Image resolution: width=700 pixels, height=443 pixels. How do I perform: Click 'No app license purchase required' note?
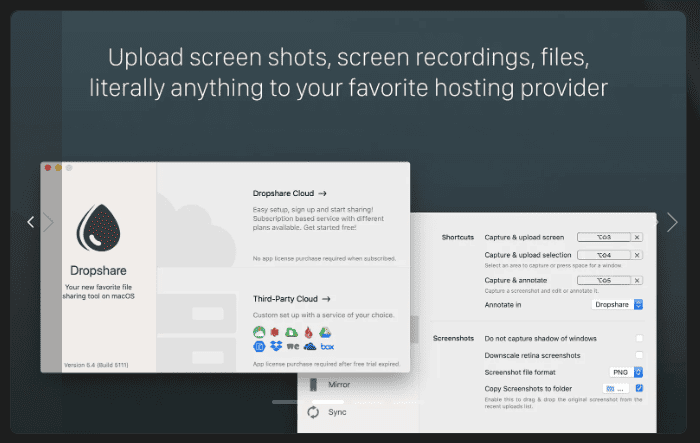324,259
